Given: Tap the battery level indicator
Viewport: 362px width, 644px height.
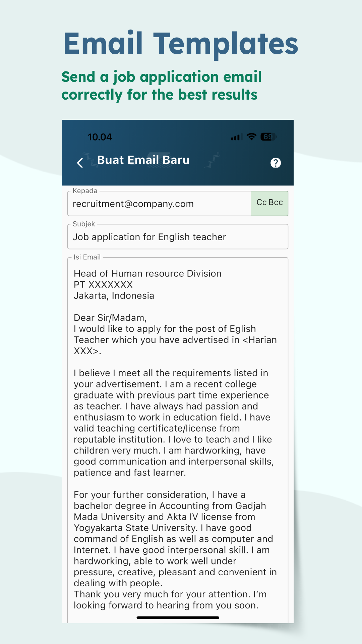Looking at the screenshot, I should 268,137.
